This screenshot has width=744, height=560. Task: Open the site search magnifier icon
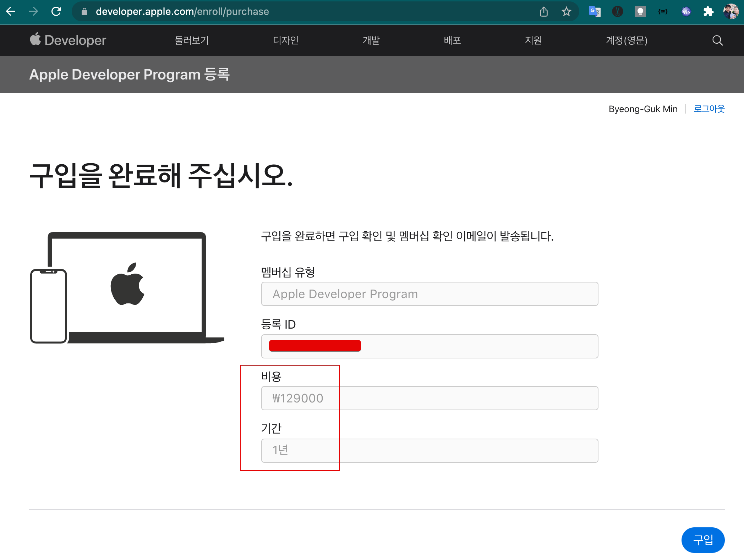pyautogui.click(x=717, y=40)
